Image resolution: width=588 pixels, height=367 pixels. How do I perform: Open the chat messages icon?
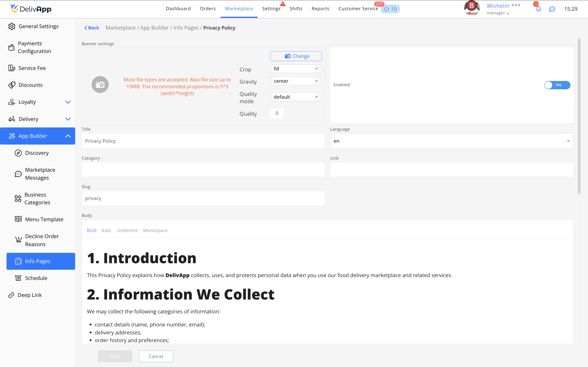tap(552, 9)
